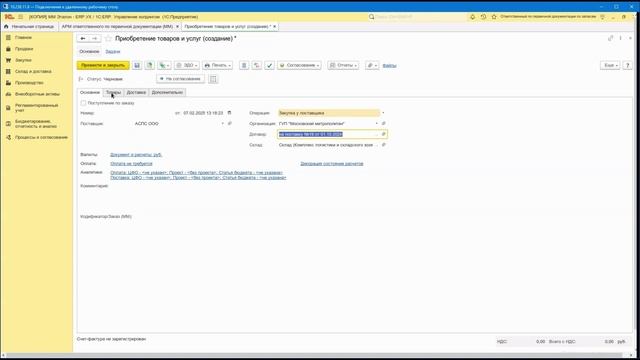The height and width of the screenshot is (360, 640).
Task: Open the Еще menu dropdown
Action: [610, 65]
